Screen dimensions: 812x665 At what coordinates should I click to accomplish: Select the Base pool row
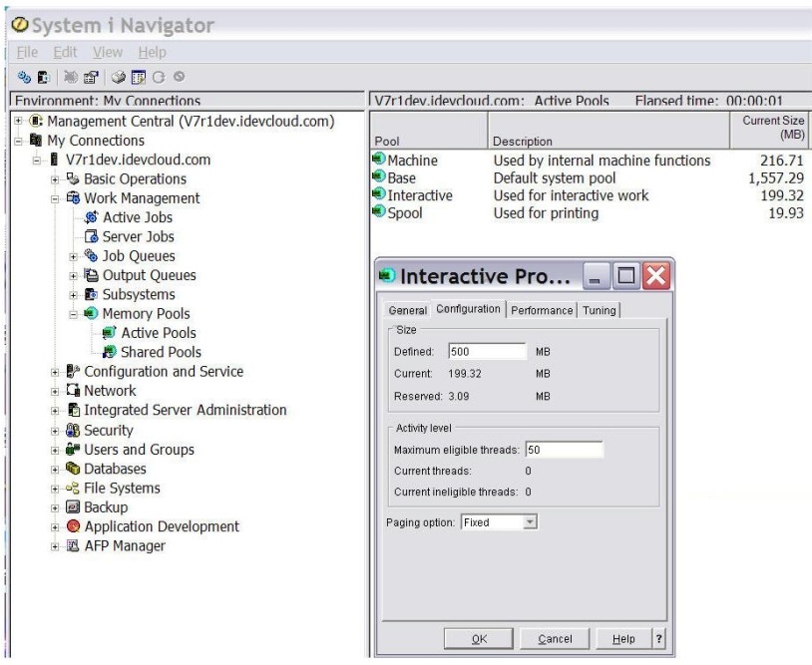[589, 178]
